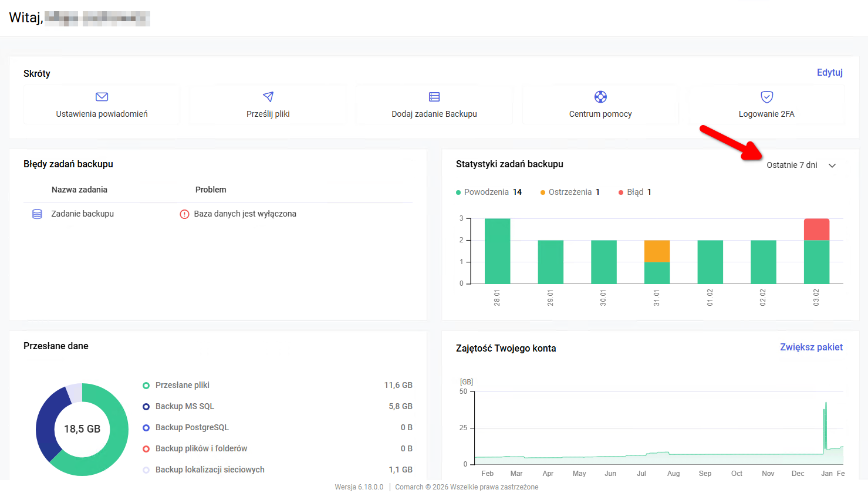Image resolution: width=868 pixels, height=493 pixels.
Task: Toggle Błąd series in chart legend
Action: (634, 192)
